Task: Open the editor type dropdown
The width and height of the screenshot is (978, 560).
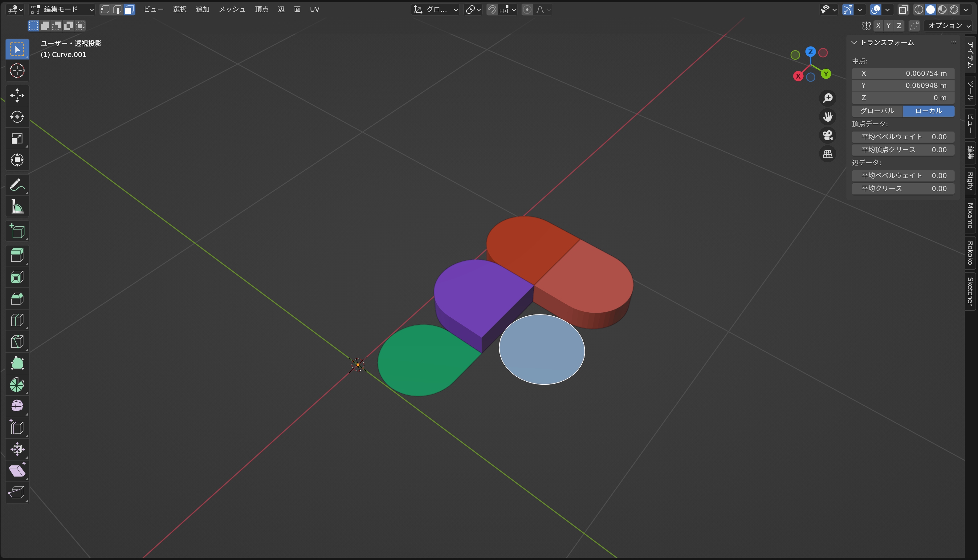Action: tap(15, 9)
